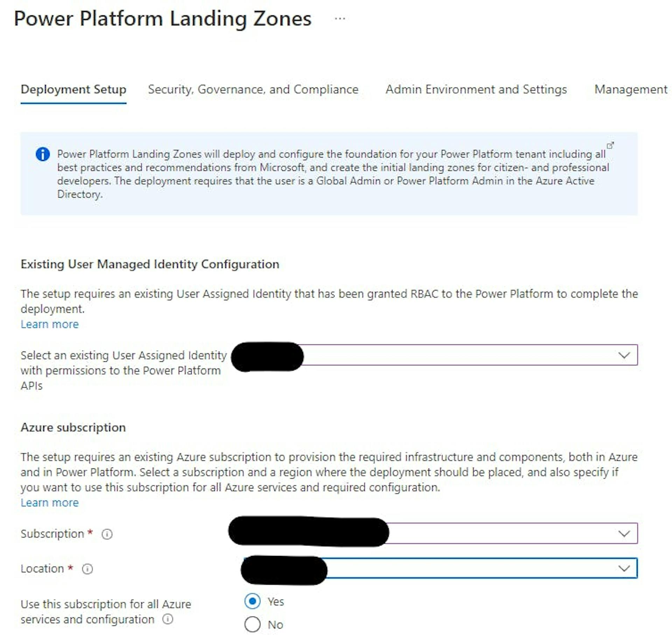
Task: Expand the Subscription dropdown chevron
Action: [624, 534]
